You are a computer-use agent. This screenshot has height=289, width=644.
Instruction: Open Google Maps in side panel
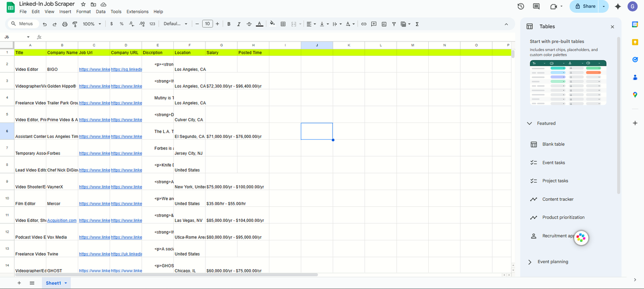pyautogui.click(x=635, y=95)
